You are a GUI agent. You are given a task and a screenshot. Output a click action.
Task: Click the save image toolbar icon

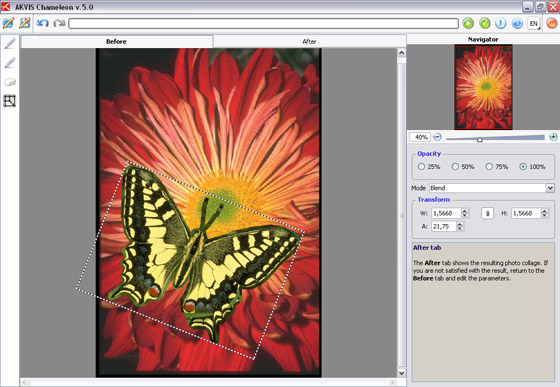point(25,23)
